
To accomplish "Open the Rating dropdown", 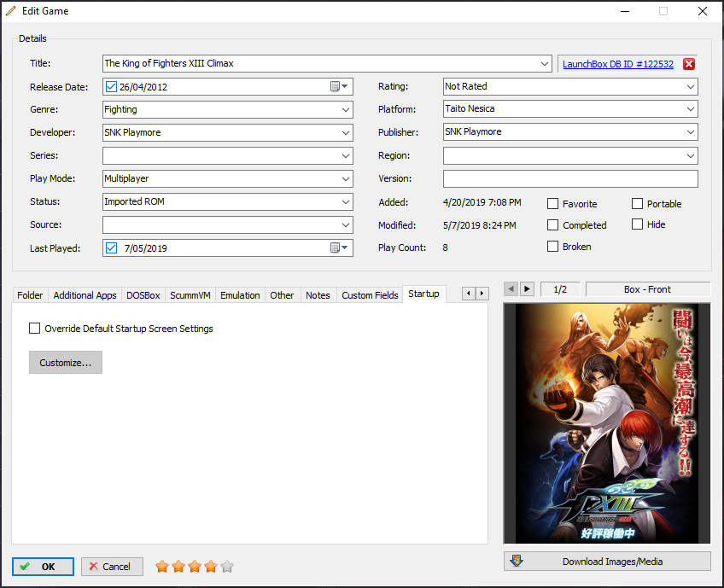I will pos(691,87).
